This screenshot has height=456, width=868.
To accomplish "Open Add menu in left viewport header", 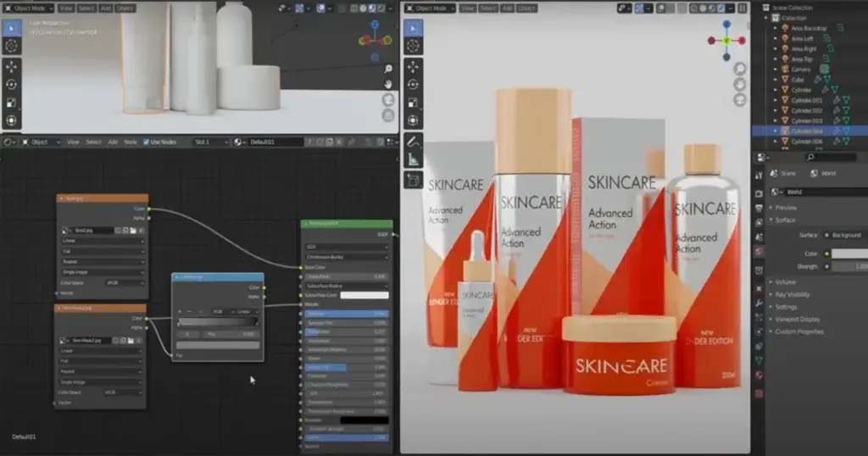I will [x=106, y=8].
